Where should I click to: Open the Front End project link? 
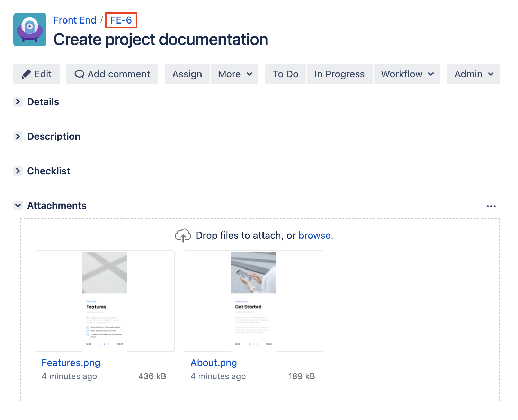pyautogui.click(x=75, y=20)
